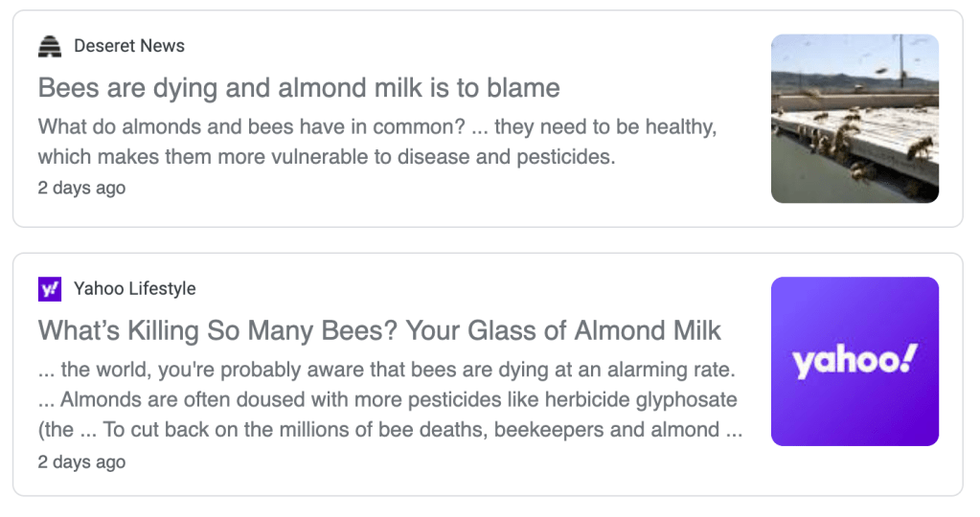The width and height of the screenshot is (980, 517).
Task: Open the Deseret News source name
Action: point(129,46)
